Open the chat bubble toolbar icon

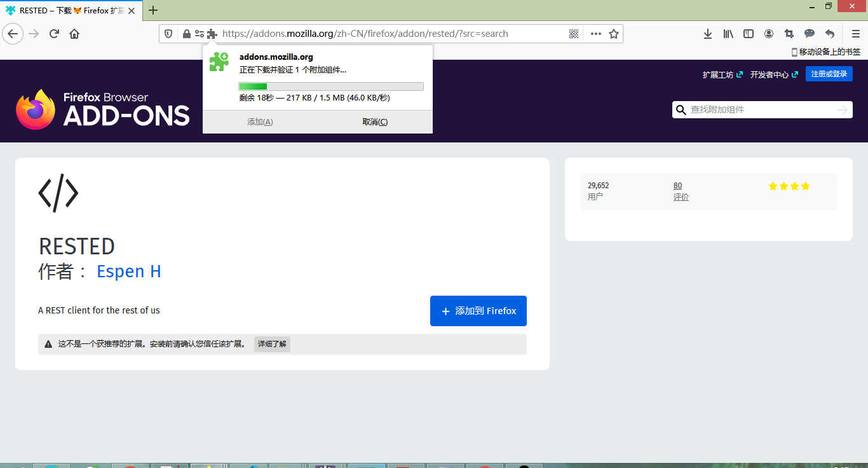pyautogui.click(x=810, y=34)
